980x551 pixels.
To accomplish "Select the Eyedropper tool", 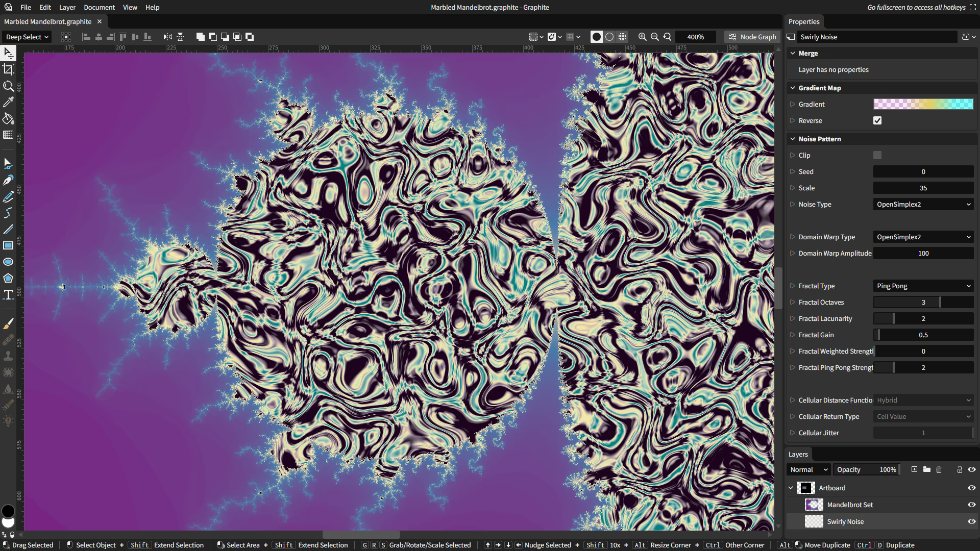I will coord(8,102).
